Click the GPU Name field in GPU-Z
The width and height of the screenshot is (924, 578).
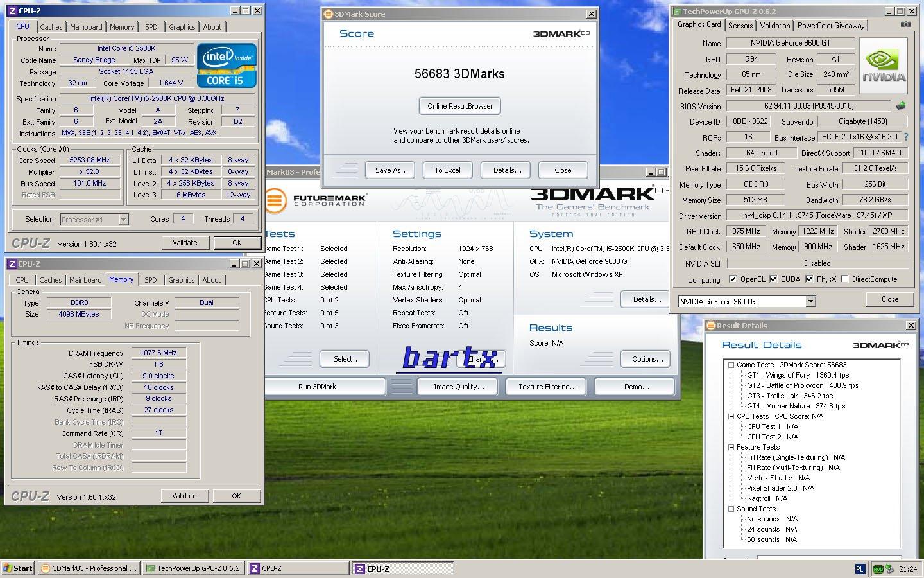pyautogui.click(x=791, y=43)
